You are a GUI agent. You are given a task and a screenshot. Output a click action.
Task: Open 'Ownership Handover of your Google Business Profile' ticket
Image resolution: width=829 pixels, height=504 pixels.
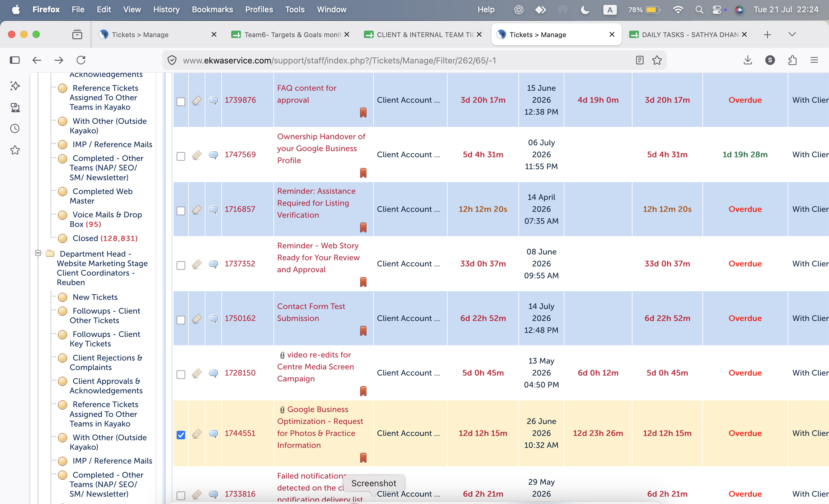pyautogui.click(x=321, y=148)
